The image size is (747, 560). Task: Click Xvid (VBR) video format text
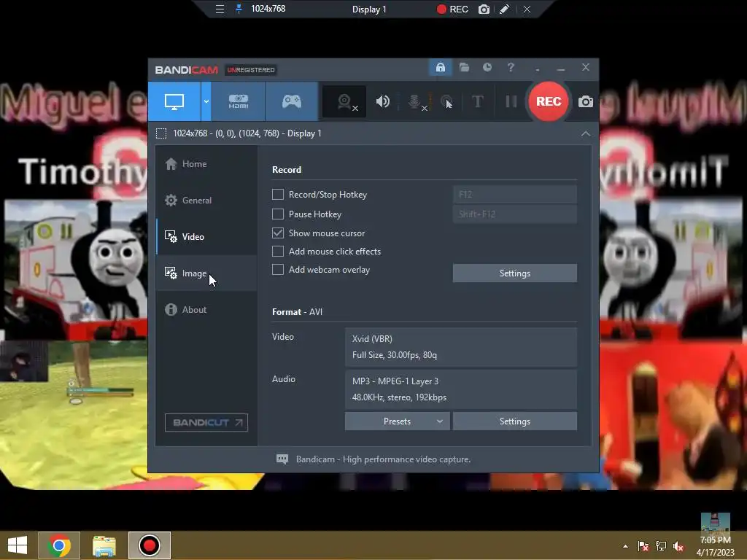tap(372, 338)
